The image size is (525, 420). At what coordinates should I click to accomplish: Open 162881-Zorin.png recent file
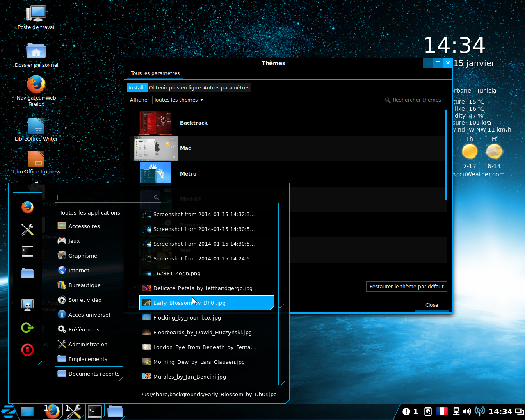coord(207,274)
